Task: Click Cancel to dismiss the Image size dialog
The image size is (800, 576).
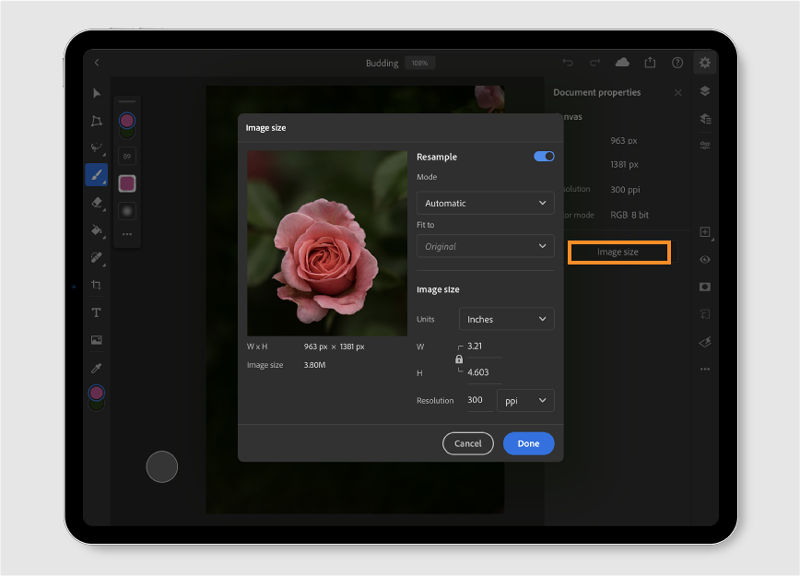Action: coord(467,443)
